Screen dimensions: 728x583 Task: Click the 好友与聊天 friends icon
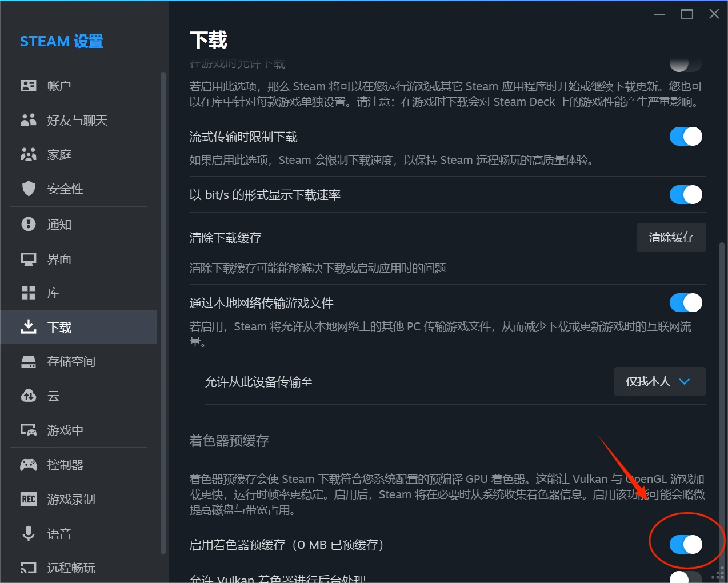pyautogui.click(x=29, y=120)
